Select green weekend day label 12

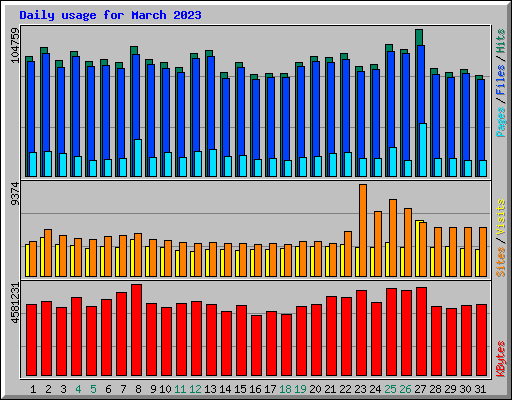[x=195, y=389]
